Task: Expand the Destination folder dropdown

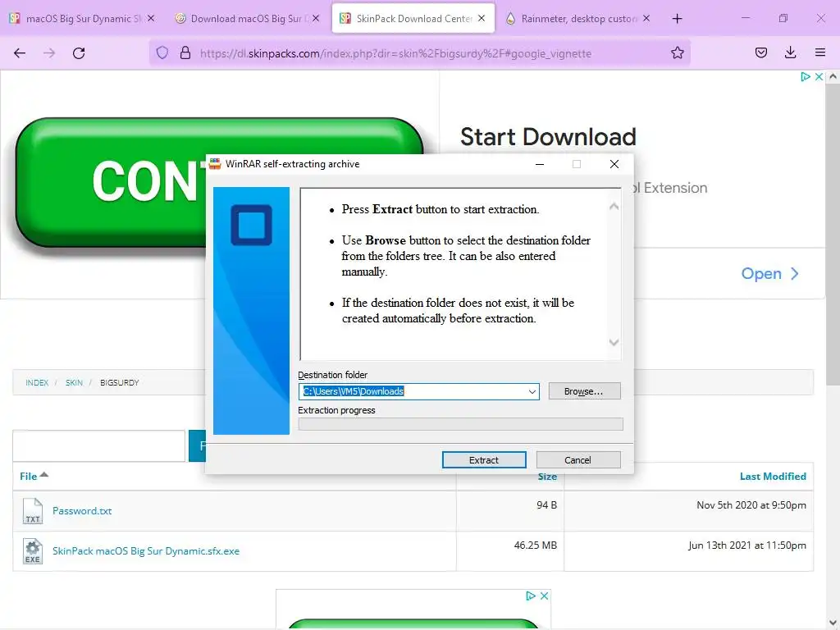Action: pyautogui.click(x=532, y=391)
